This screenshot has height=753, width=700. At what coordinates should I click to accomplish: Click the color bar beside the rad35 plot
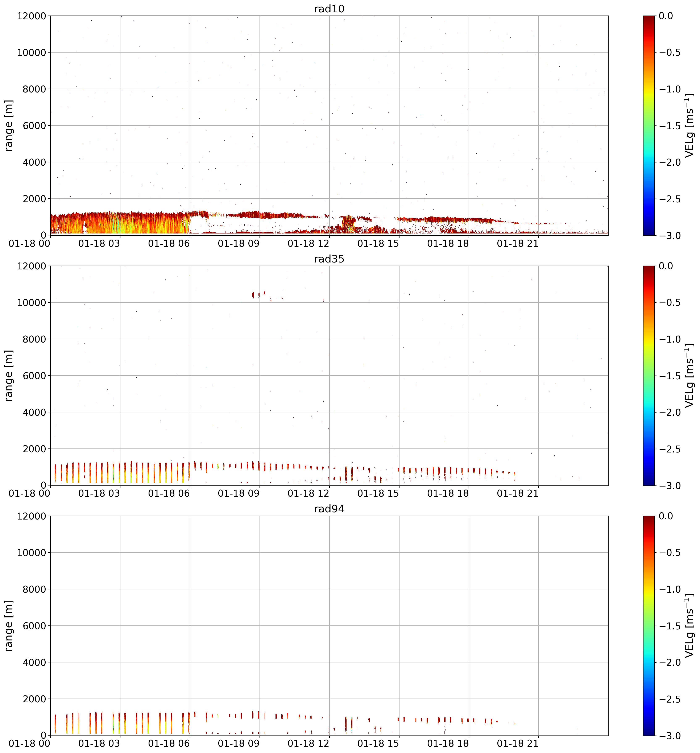[x=649, y=376]
